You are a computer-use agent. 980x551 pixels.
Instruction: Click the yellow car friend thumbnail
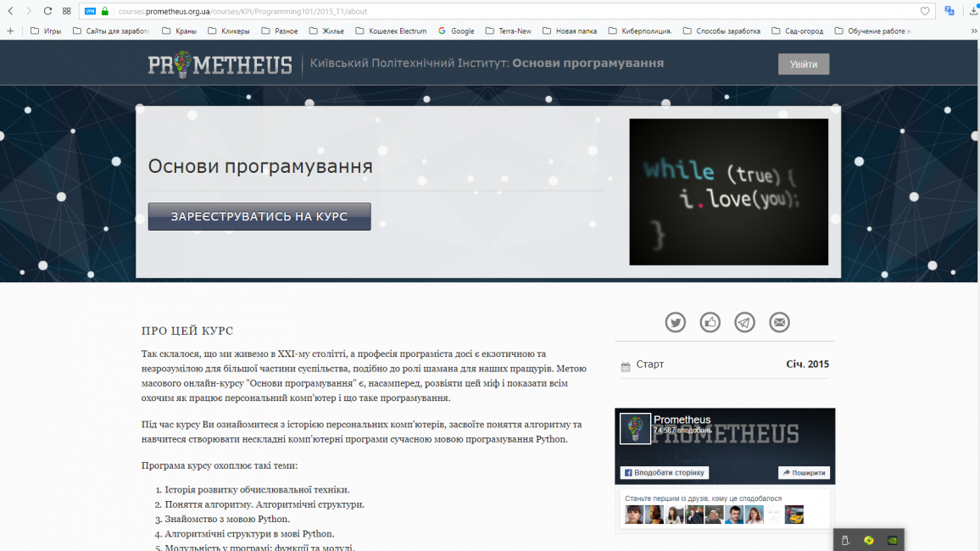coord(794,515)
